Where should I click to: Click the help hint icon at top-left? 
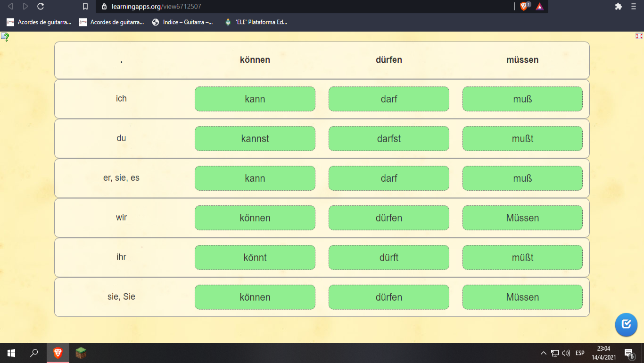[5, 37]
